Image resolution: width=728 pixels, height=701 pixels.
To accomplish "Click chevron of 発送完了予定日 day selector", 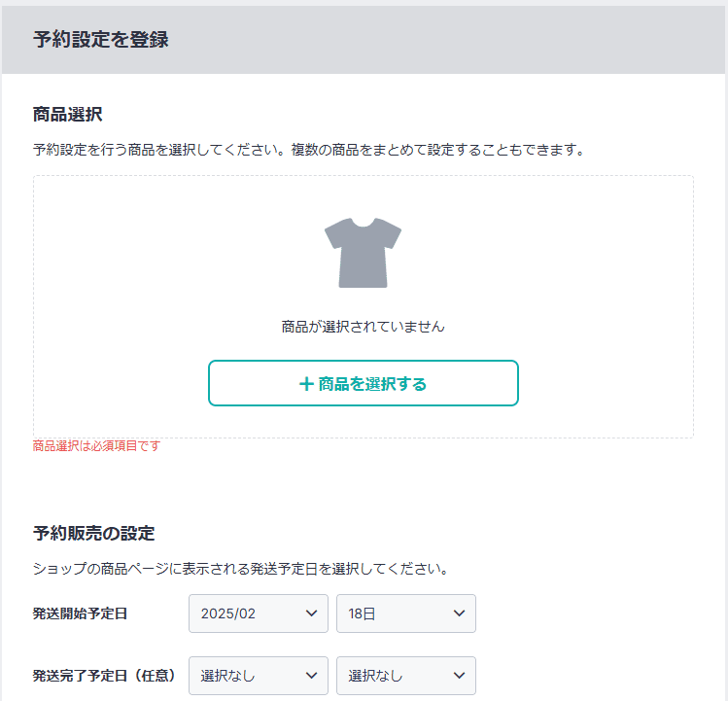I will point(459,676).
